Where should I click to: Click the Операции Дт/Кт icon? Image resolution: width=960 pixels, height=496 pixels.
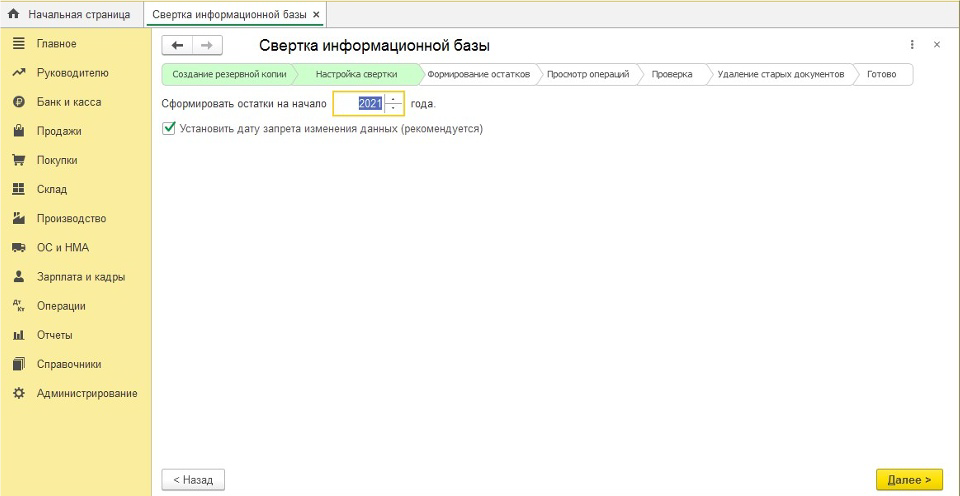click(18, 306)
